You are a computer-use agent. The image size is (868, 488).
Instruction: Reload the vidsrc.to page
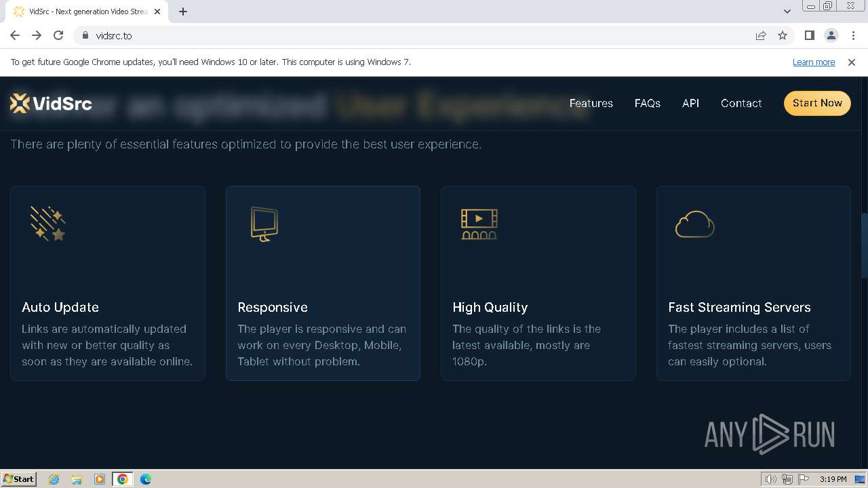pyautogui.click(x=58, y=35)
